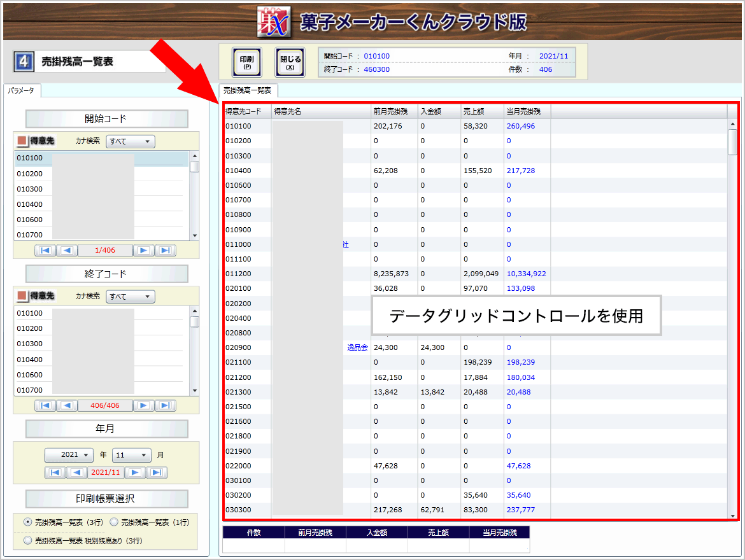
Task: Click grid row 030200 customer code
Action: pyautogui.click(x=239, y=495)
